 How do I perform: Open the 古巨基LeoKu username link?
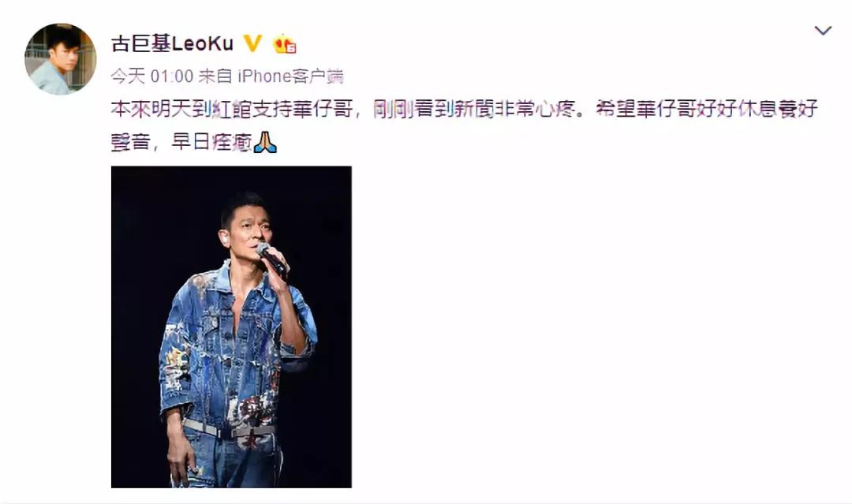point(172,43)
